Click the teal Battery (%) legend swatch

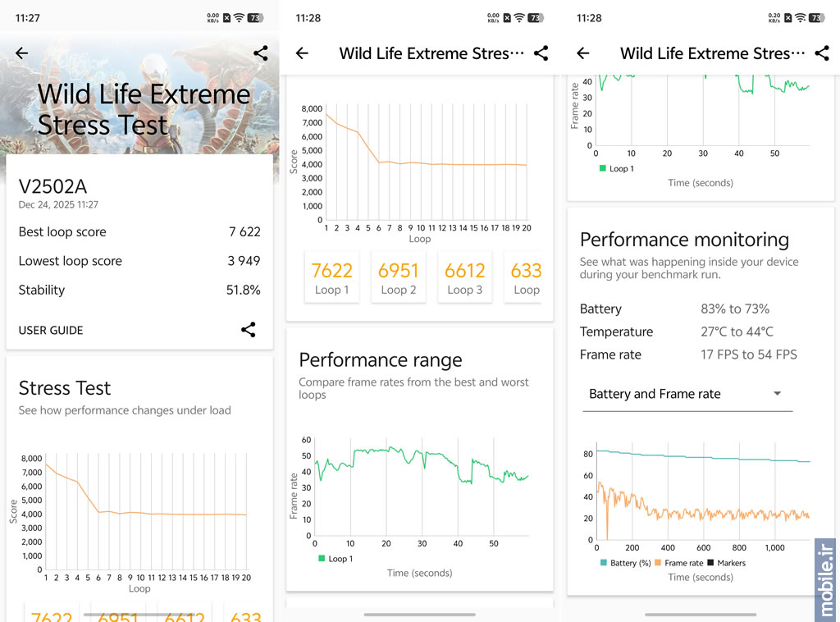pos(605,563)
